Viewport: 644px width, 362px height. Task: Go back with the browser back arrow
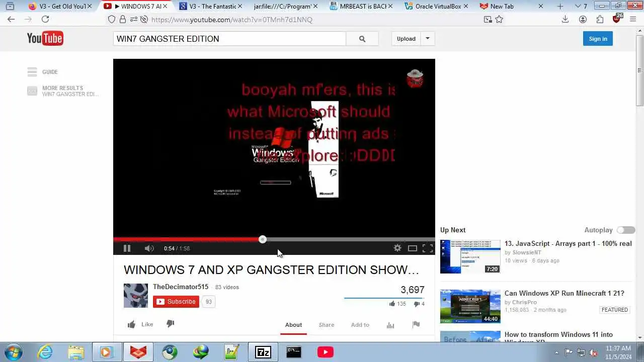click(x=11, y=19)
